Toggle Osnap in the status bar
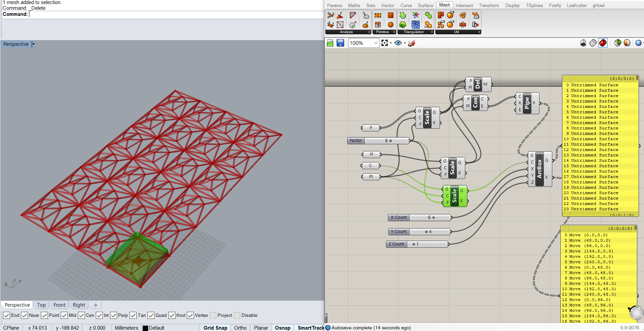 click(x=283, y=328)
